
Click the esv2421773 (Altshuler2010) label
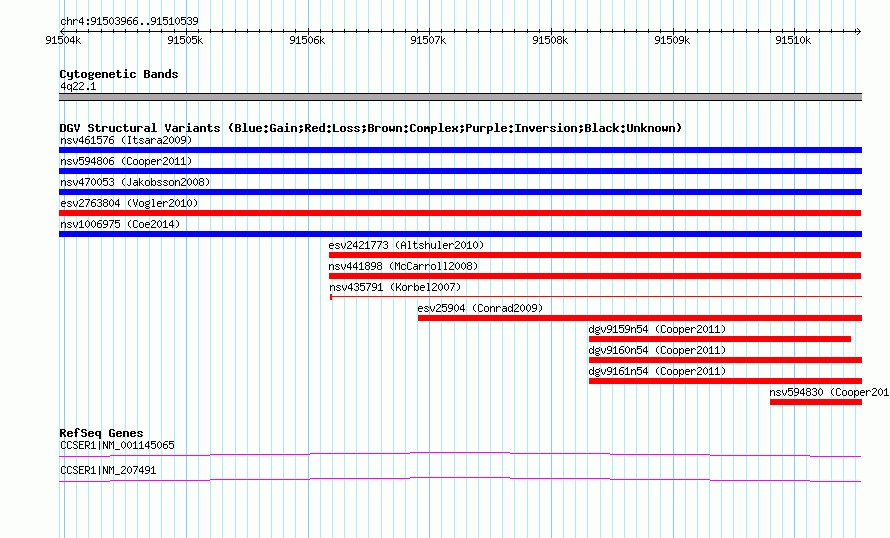406,245
